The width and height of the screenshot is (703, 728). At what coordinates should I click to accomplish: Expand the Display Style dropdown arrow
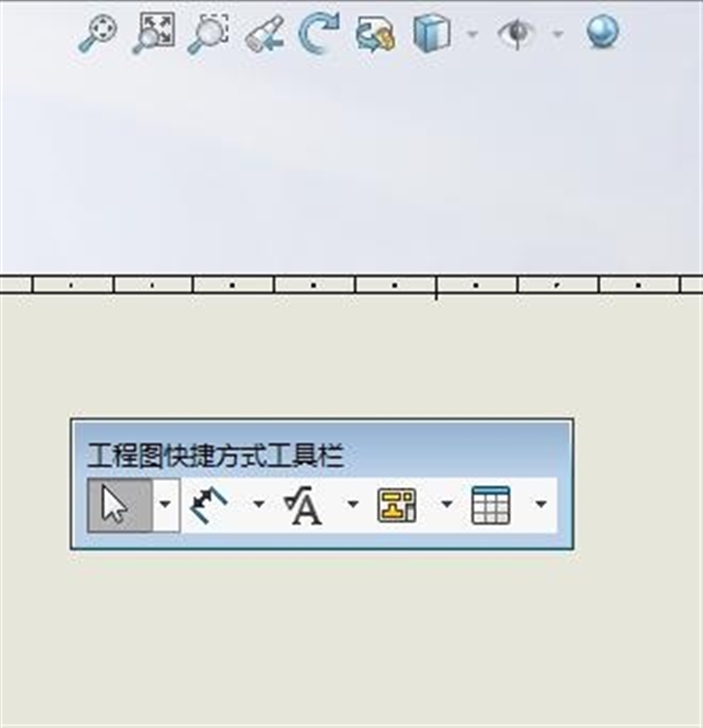pyautogui.click(x=472, y=34)
